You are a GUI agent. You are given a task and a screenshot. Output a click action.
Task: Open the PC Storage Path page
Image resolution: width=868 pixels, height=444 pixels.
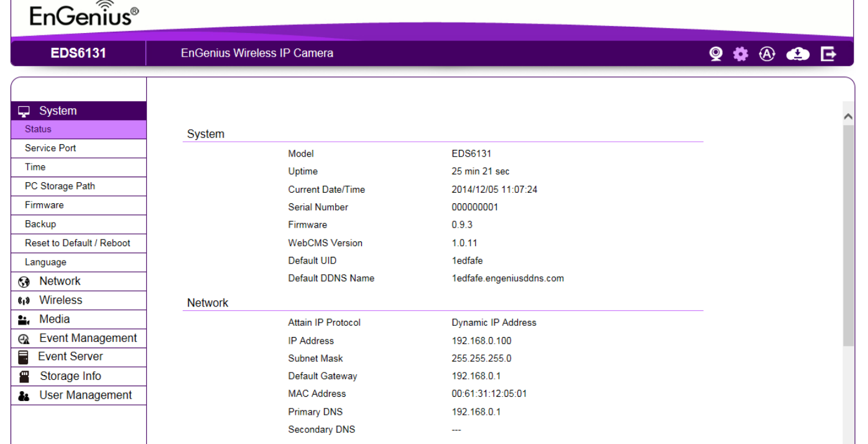[78, 187]
